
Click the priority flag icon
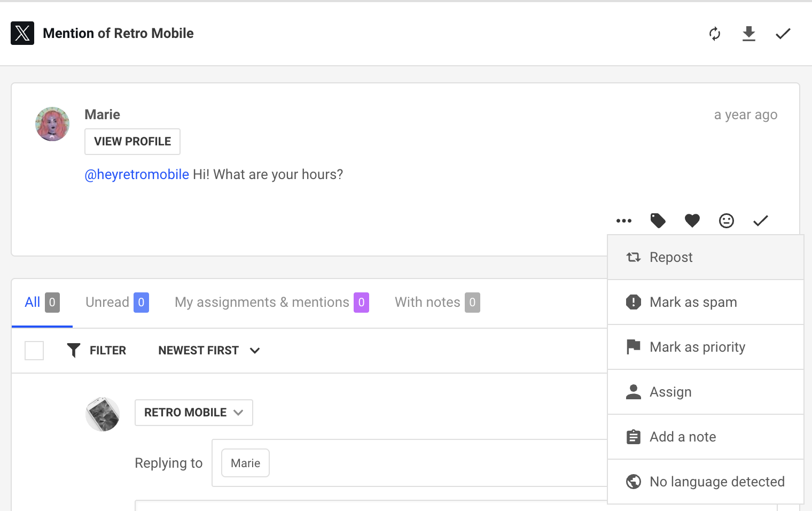click(x=634, y=347)
